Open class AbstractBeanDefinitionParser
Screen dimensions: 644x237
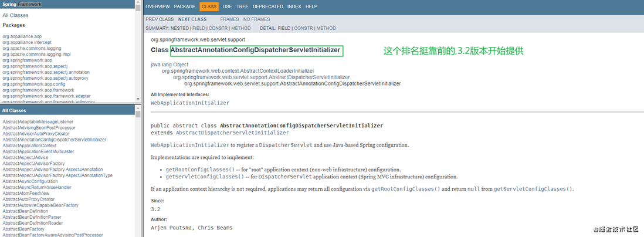[x=32, y=217]
